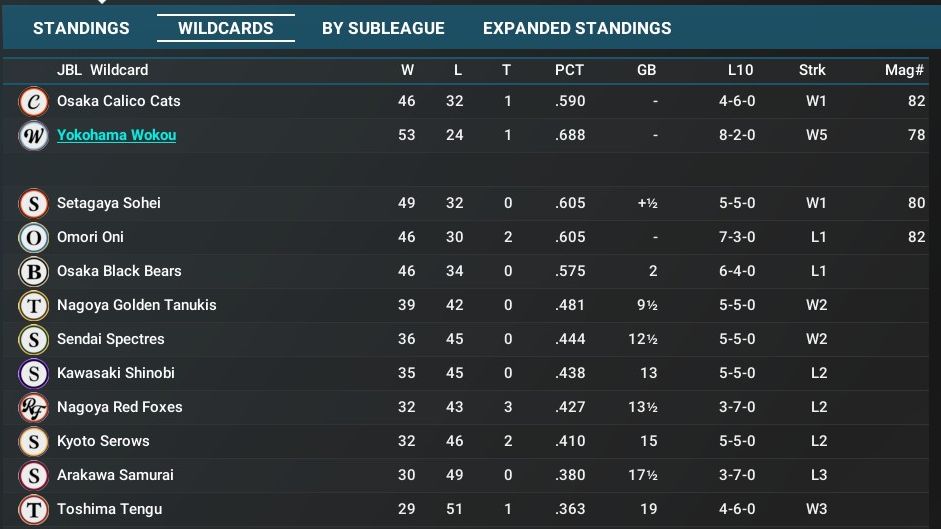The image size is (941, 529).
Task: Select the Arakawa Samurai team name
Action: (115, 475)
